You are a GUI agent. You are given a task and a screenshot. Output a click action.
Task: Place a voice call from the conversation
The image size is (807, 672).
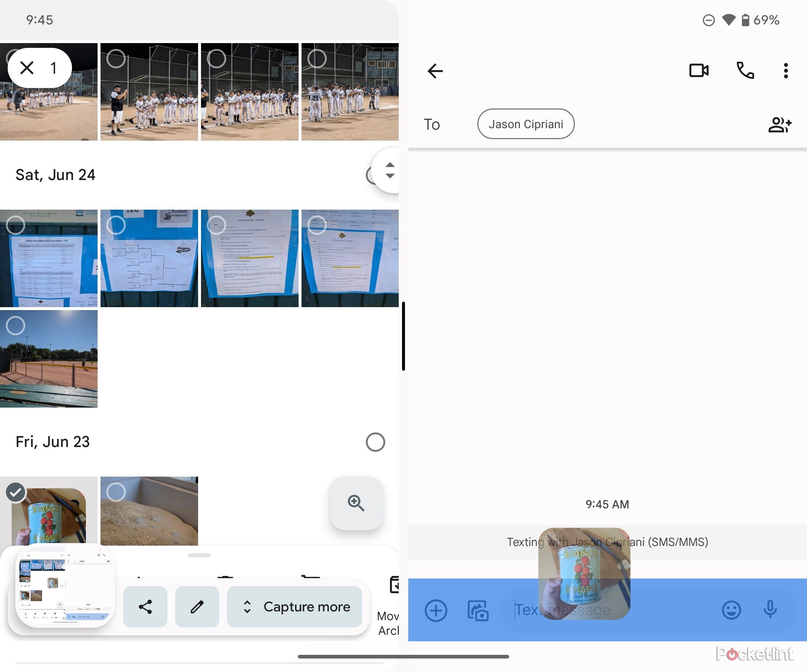[x=745, y=70]
